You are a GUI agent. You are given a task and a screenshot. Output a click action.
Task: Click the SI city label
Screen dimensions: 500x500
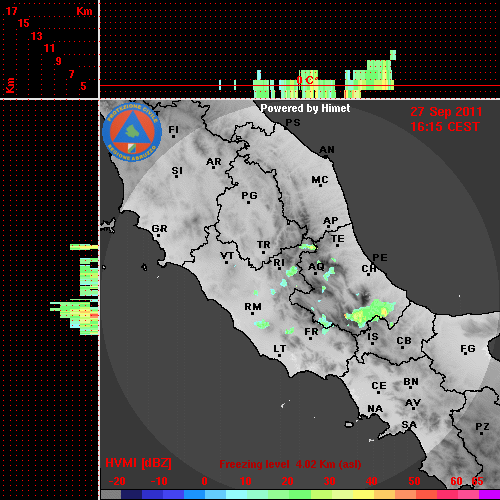(x=177, y=171)
